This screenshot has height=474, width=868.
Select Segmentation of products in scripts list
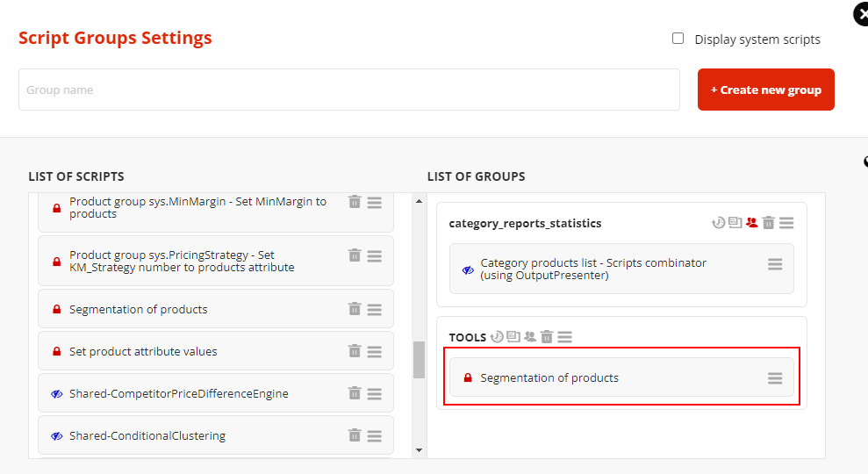(139, 309)
